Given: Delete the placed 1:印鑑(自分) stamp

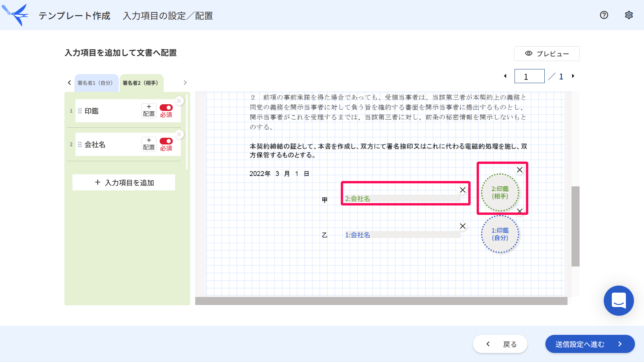Looking at the screenshot, I should pos(520,212).
